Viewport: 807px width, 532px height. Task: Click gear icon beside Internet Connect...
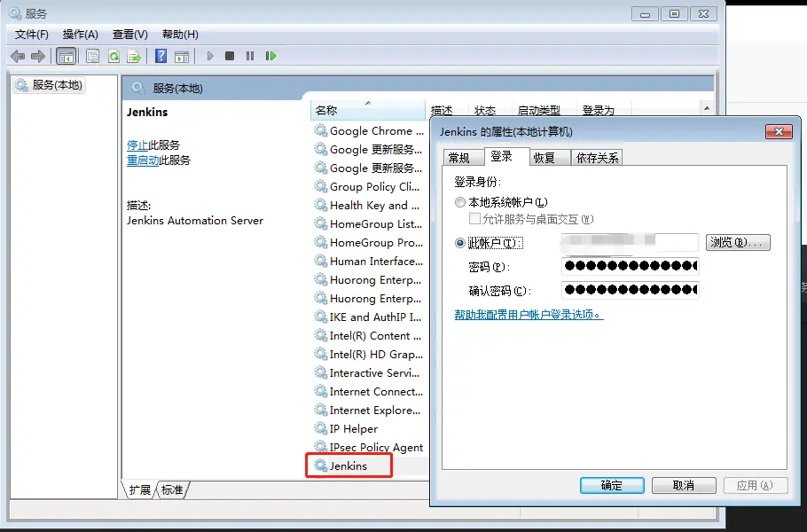pos(321,392)
